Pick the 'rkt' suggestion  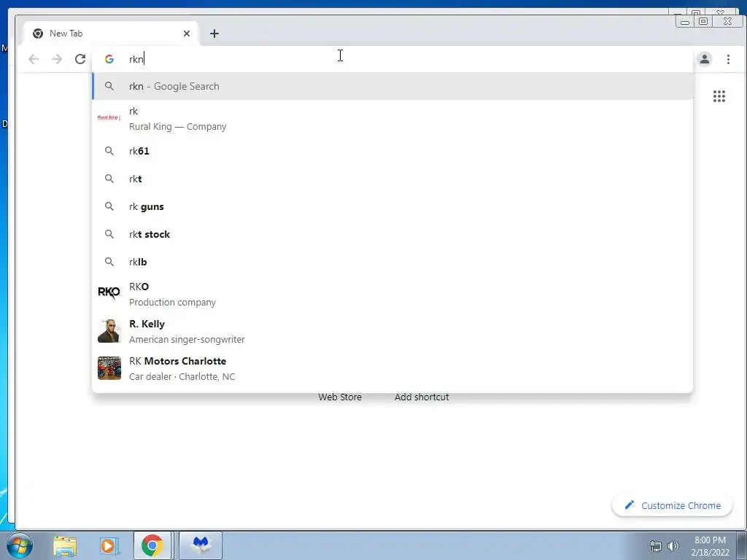pos(392,179)
